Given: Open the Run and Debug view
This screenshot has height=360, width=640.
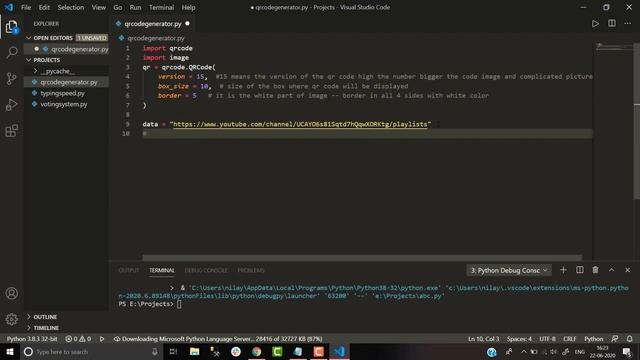Looking at the screenshot, I should [x=11, y=104].
